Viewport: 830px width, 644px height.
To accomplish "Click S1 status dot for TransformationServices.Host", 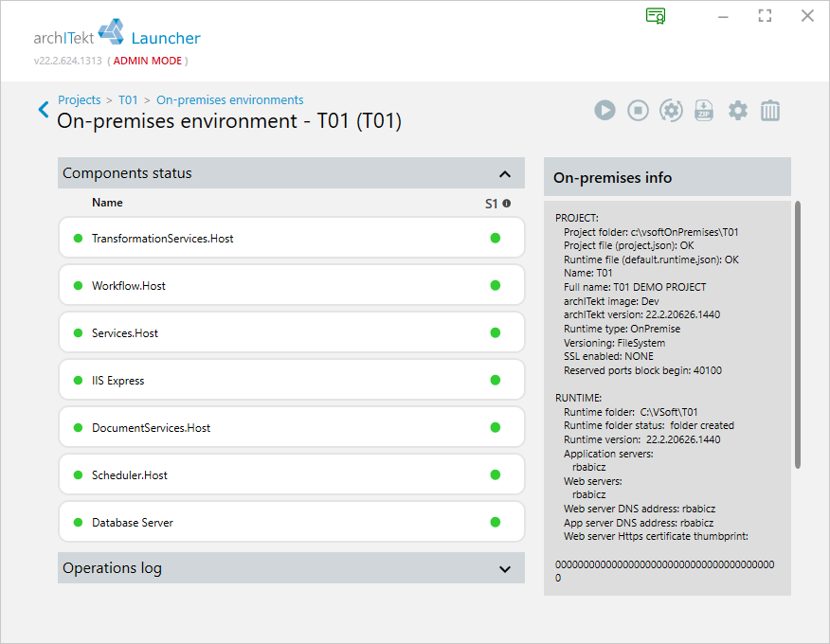I will tap(496, 238).
